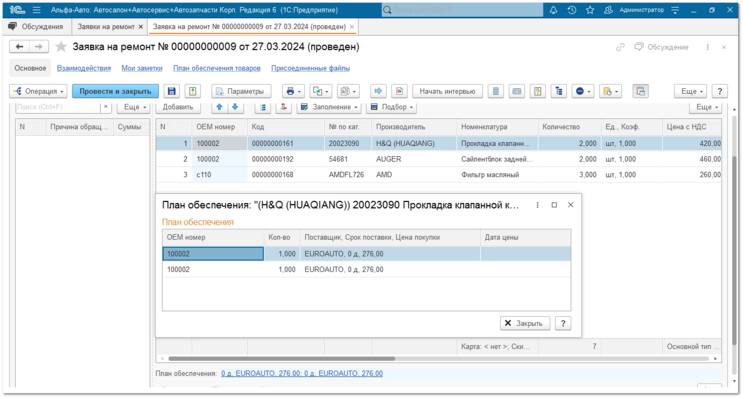Clear the left panel search field
The image size is (743, 398).
point(106,107)
